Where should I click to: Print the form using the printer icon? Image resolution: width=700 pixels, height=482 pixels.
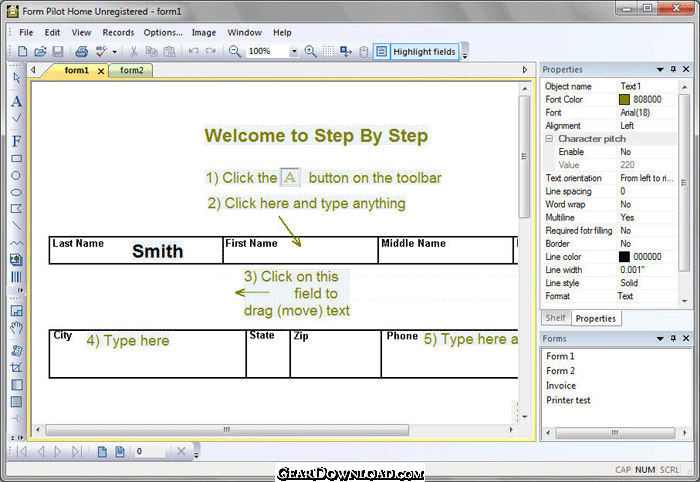[81, 52]
